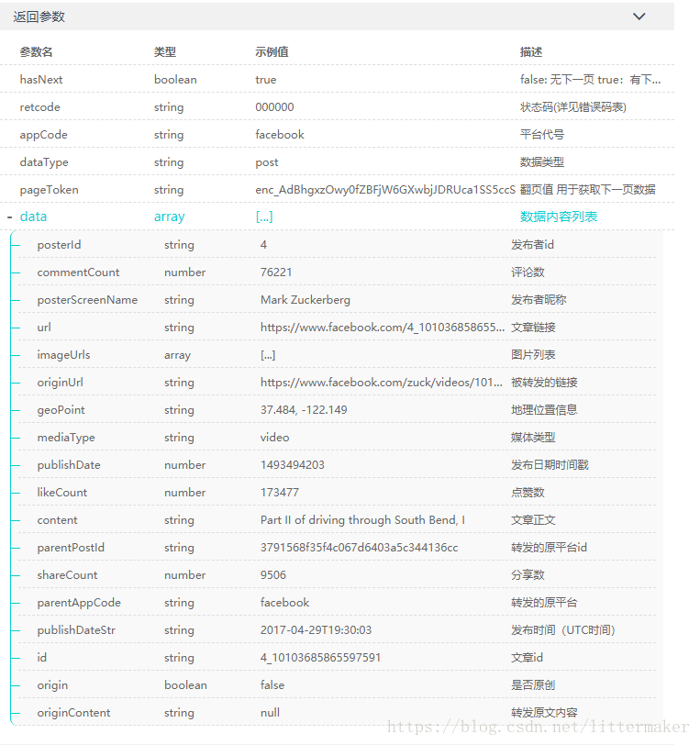The width and height of the screenshot is (700, 745).
Task: Click the 发布时间 (UTC时间) description
Action: coord(563,630)
